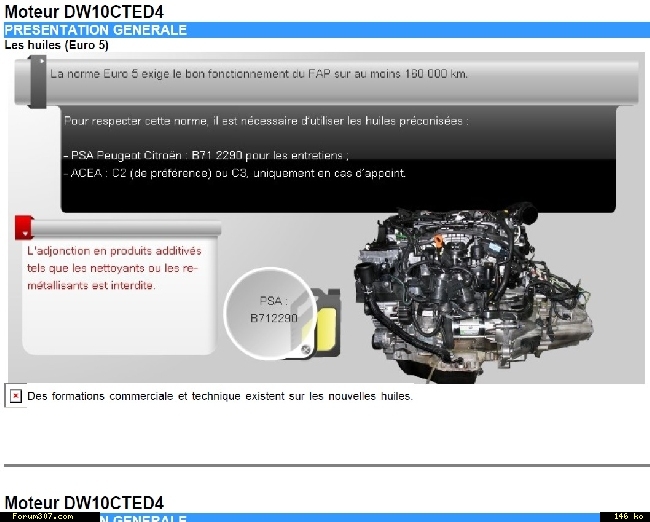650x522 pixels.
Task: Click the broken image icon beside the formations note
Action: [x=15, y=396]
